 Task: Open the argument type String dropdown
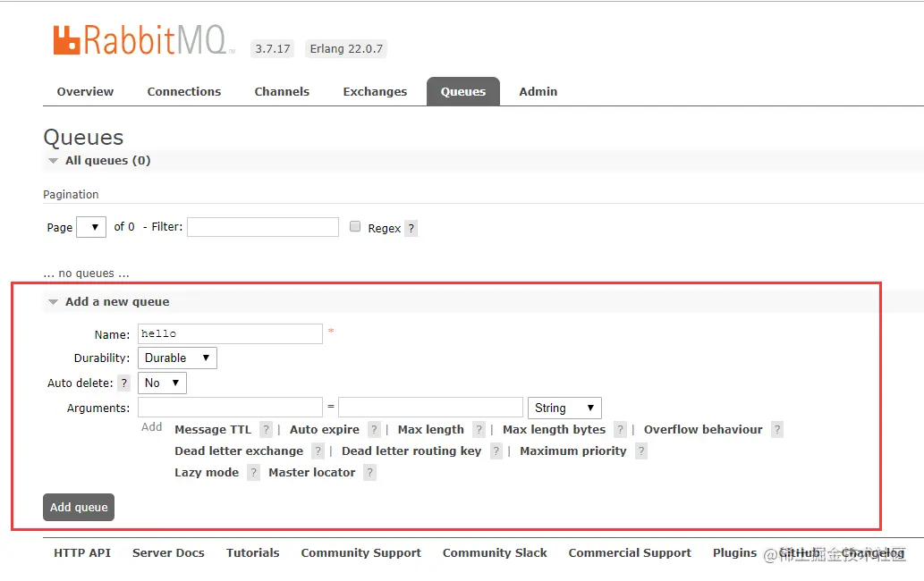(564, 408)
